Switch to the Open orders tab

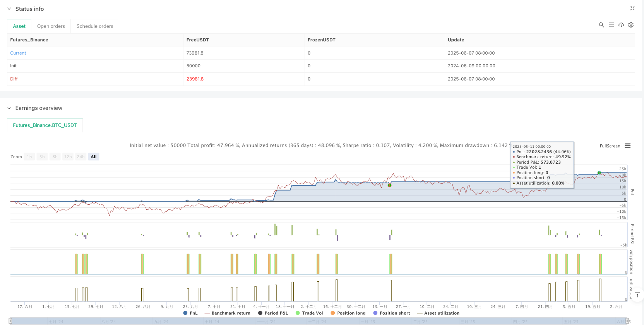point(51,26)
